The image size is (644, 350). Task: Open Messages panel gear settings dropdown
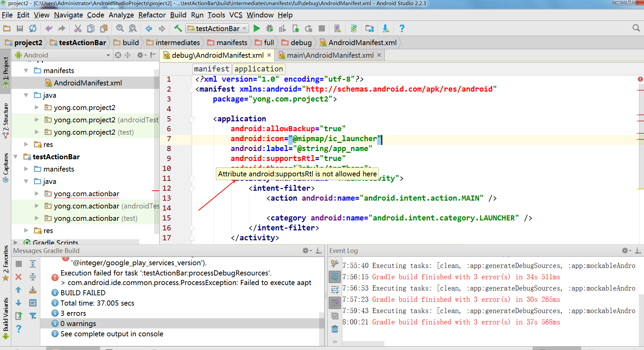tap(307, 251)
